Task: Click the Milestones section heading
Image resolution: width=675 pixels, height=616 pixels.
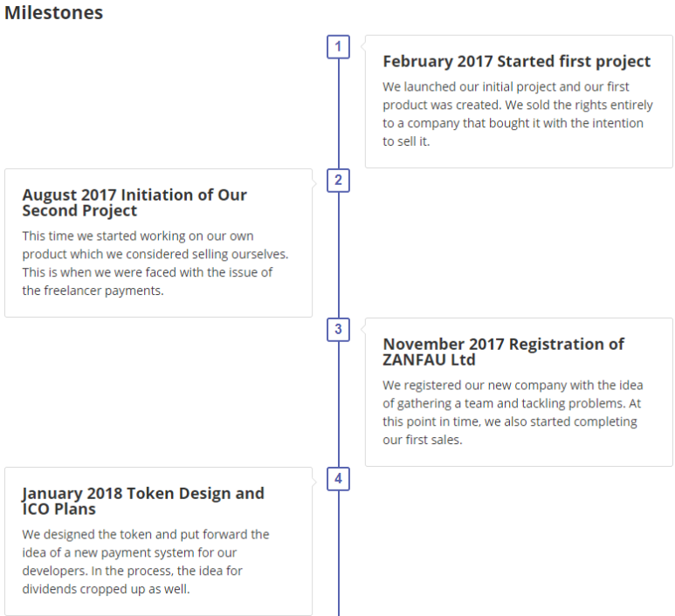Action: point(54,12)
